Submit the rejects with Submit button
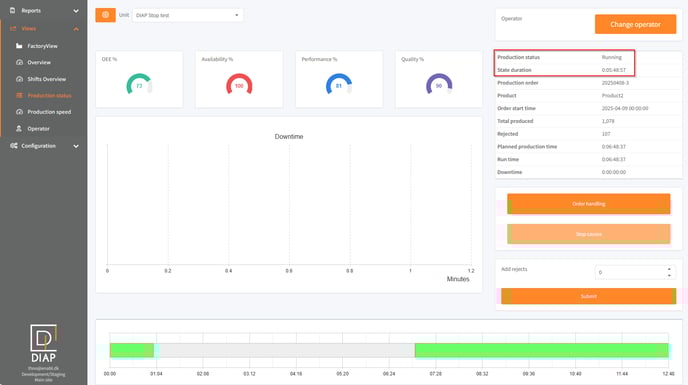The image size is (688, 385). coord(588,296)
